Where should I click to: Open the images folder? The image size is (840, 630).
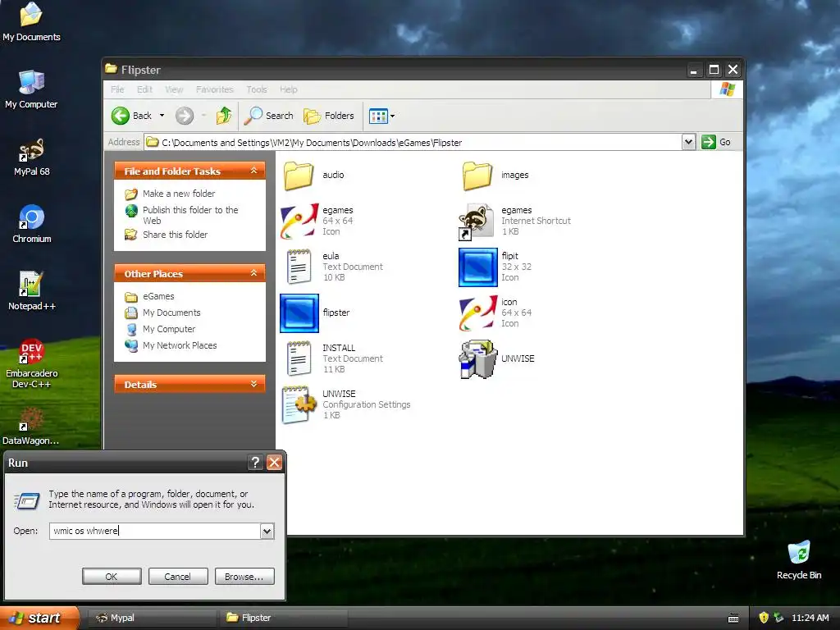pos(495,176)
